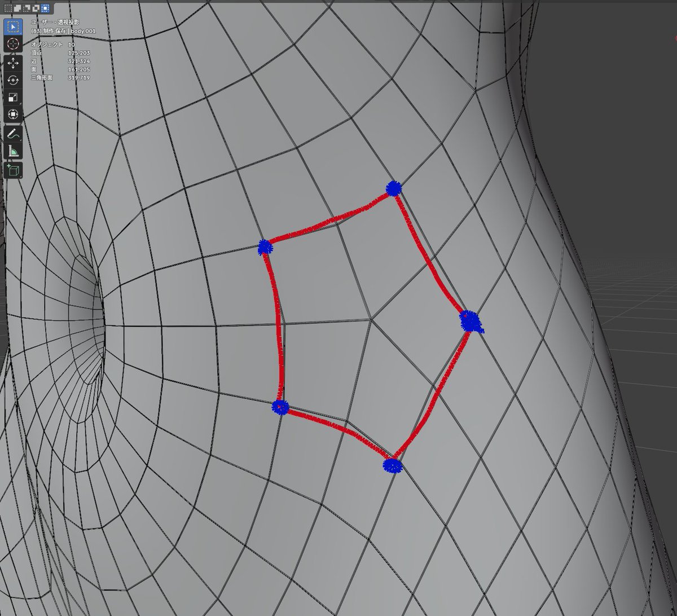Click the 辺 321,324 edge count

click(x=60, y=61)
